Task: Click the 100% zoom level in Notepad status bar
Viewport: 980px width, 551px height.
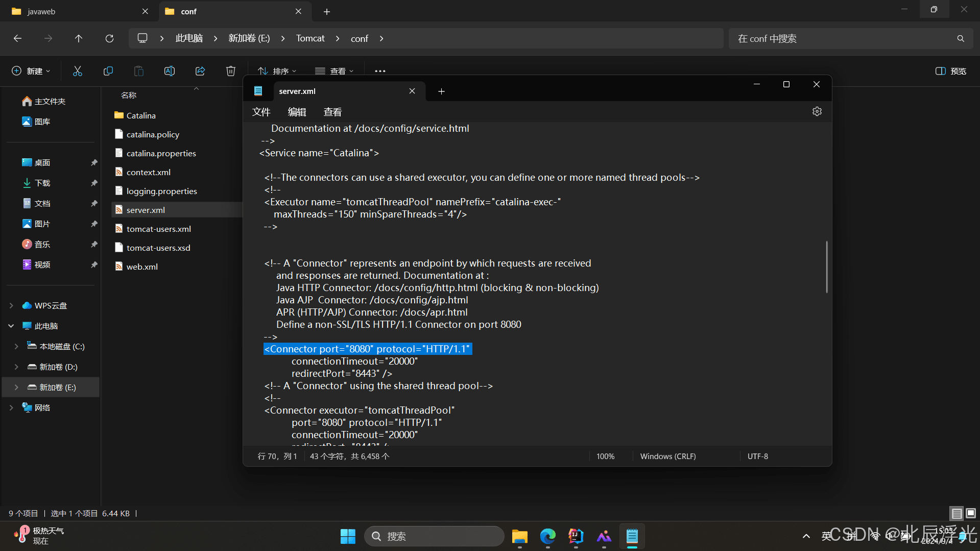Action: coord(605,456)
